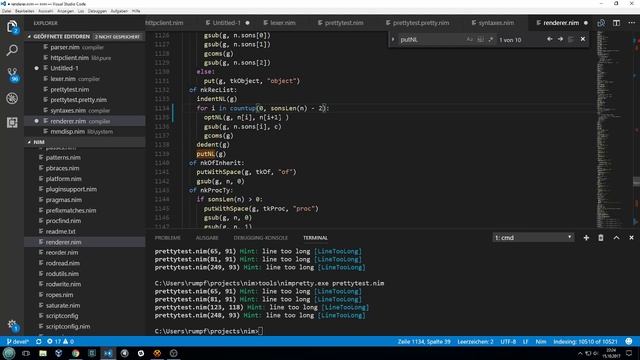Kill terminal with the trash icon
Image resolution: width=640 pixels, height=360 pixels.
tap(601, 238)
